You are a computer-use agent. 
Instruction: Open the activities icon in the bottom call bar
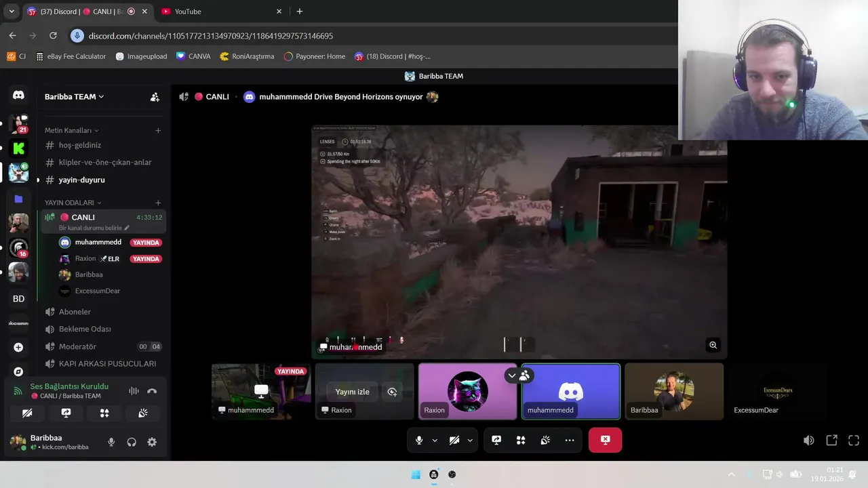coord(521,441)
